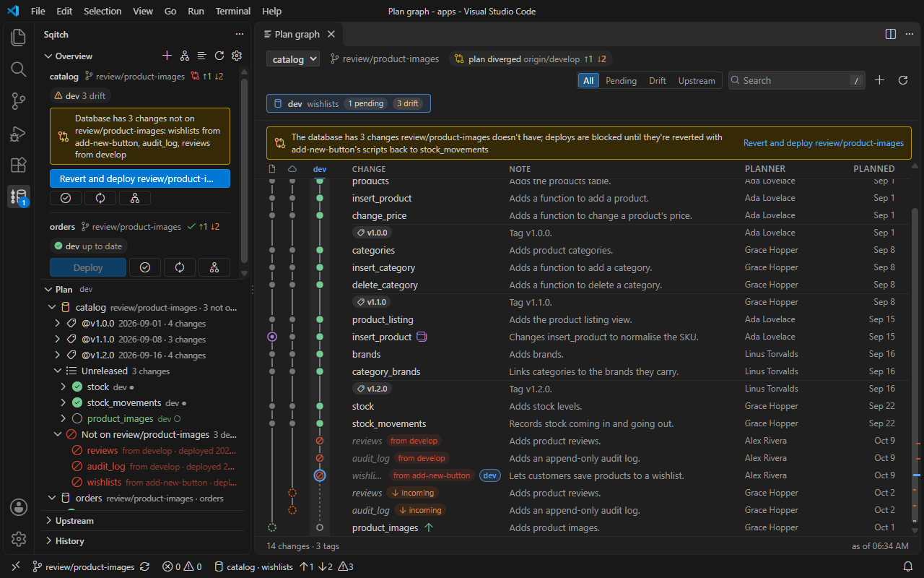This screenshot has width=924, height=578.
Task: Click the dev wishlists target chip
Action: click(349, 103)
